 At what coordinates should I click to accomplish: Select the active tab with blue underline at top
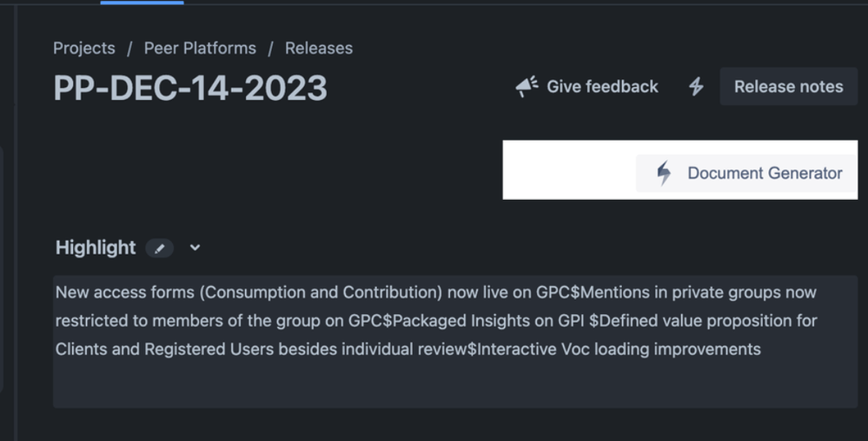click(x=142, y=3)
